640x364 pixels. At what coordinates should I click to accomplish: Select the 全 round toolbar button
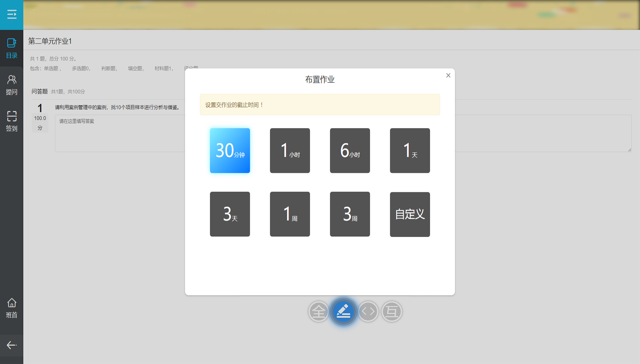(x=318, y=311)
